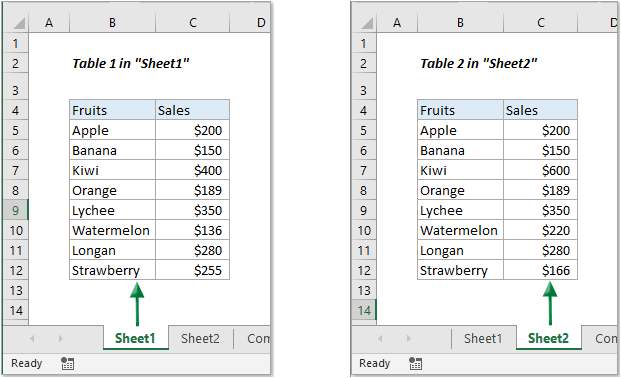This screenshot has height=378, width=621.
Task: Select $220 Watermelon sales cell in Sheet2
Action: [541, 230]
